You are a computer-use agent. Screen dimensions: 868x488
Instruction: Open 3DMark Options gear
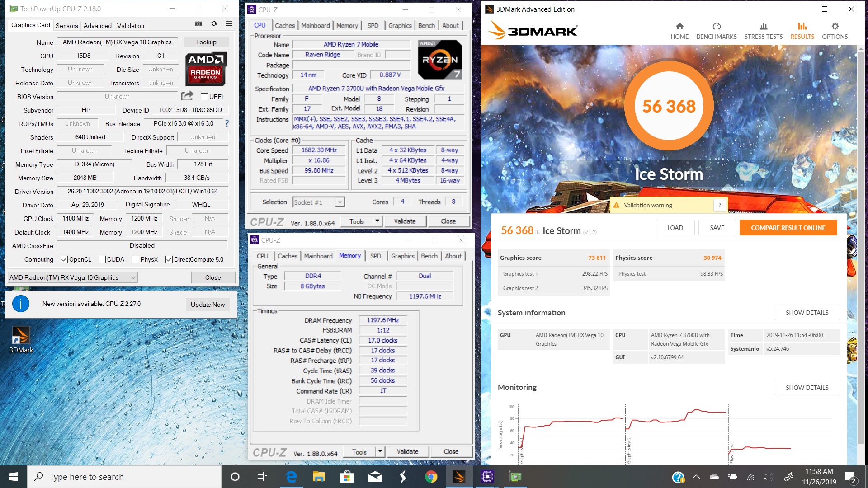(835, 31)
